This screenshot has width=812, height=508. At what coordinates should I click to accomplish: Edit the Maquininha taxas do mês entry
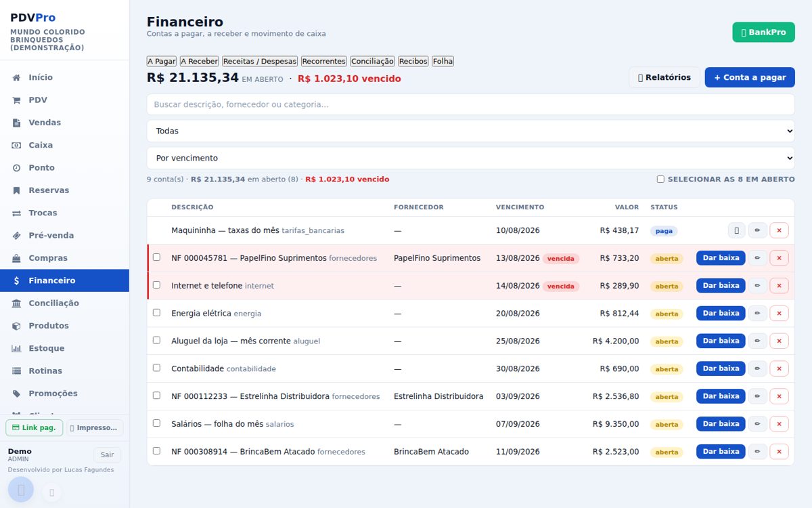(x=758, y=230)
